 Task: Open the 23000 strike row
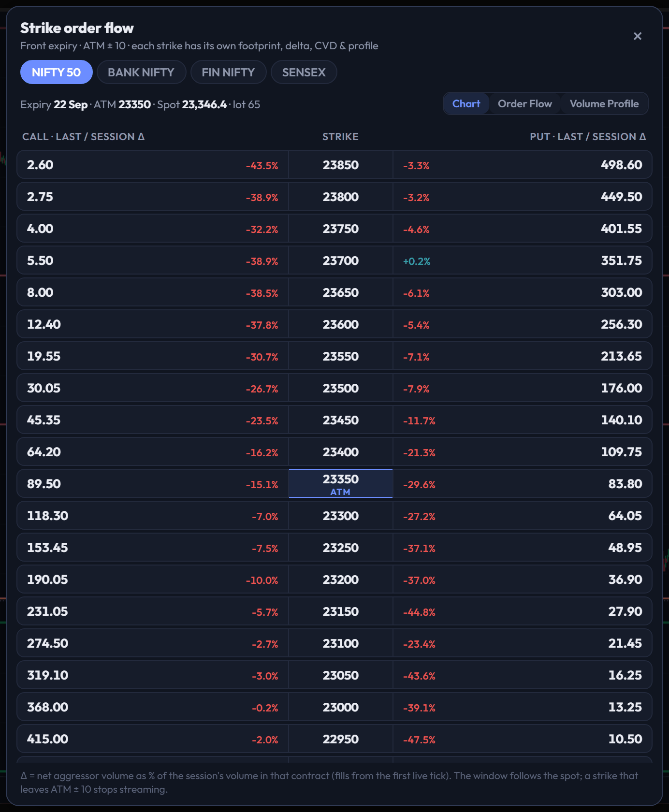334,707
